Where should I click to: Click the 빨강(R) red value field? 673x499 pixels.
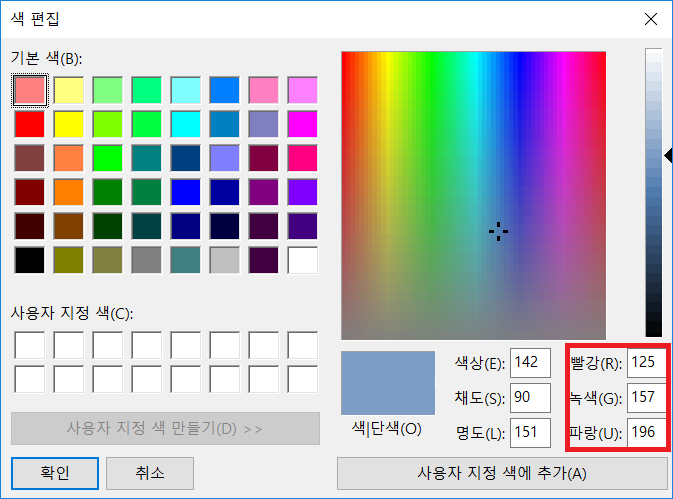pyautogui.click(x=647, y=363)
